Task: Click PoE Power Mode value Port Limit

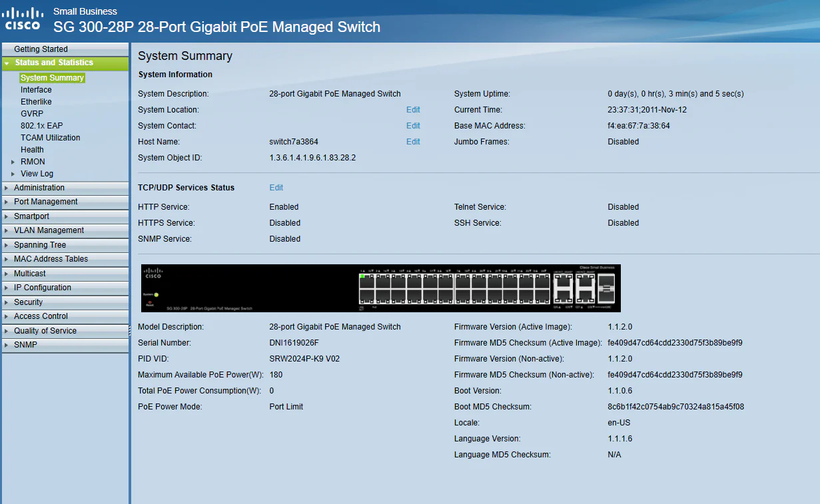Action: coord(286,407)
